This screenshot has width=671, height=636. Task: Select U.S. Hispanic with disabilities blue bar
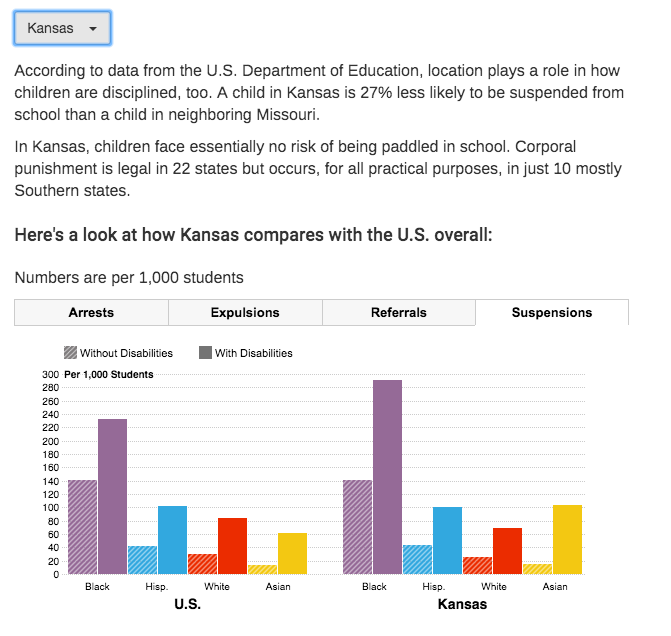point(172,540)
